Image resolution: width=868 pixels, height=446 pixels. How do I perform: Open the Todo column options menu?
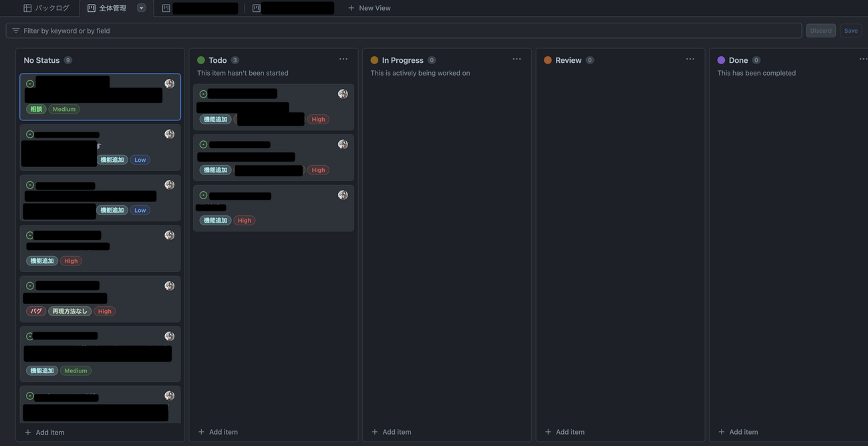tap(343, 60)
